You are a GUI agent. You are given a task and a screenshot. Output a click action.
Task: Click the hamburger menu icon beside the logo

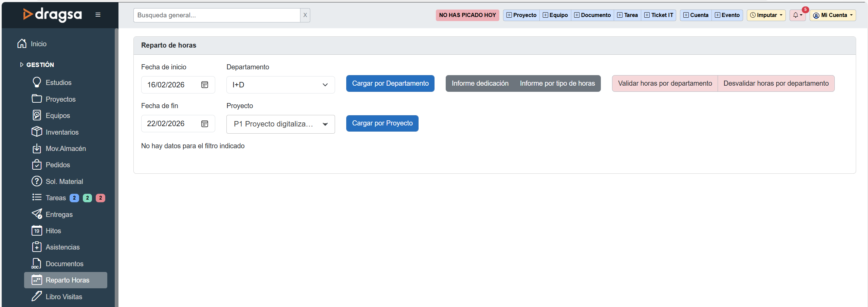point(98,15)
